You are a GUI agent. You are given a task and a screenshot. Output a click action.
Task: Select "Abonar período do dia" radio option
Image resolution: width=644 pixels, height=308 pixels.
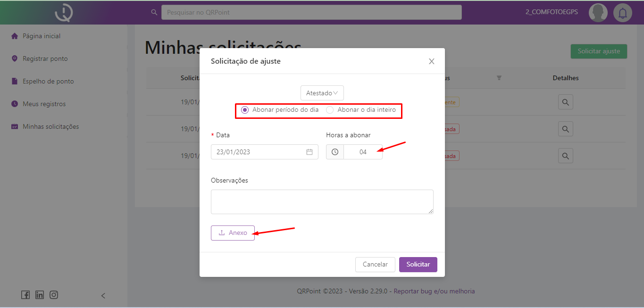click(245, 110)
